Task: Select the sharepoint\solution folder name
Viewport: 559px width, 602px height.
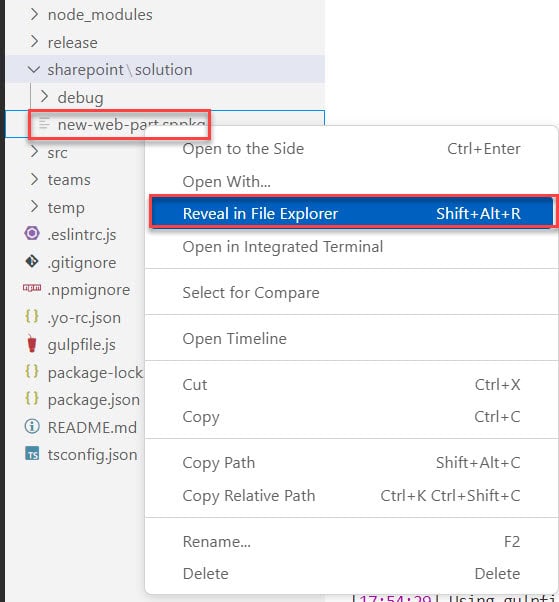Action: tap(120, 70)
